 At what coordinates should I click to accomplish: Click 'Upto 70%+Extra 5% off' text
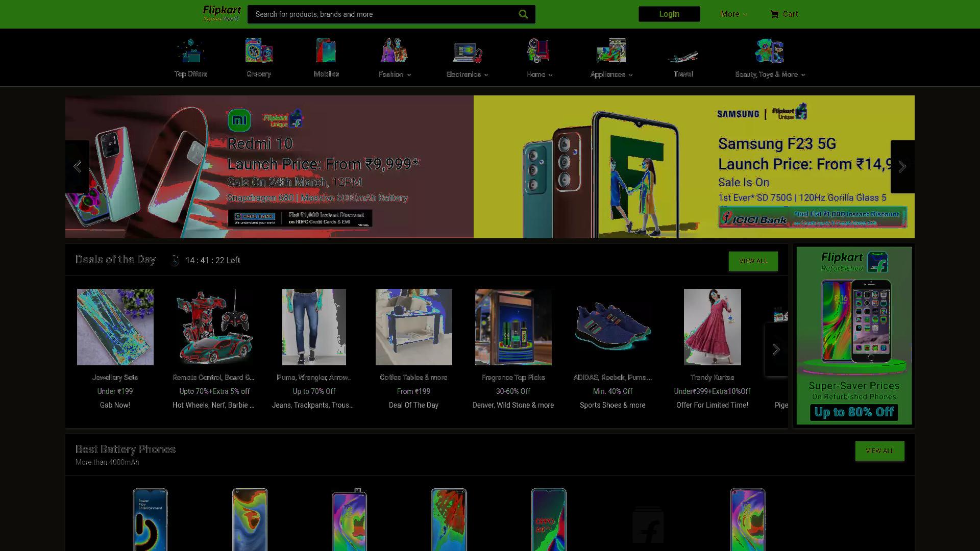coord(214,391)
